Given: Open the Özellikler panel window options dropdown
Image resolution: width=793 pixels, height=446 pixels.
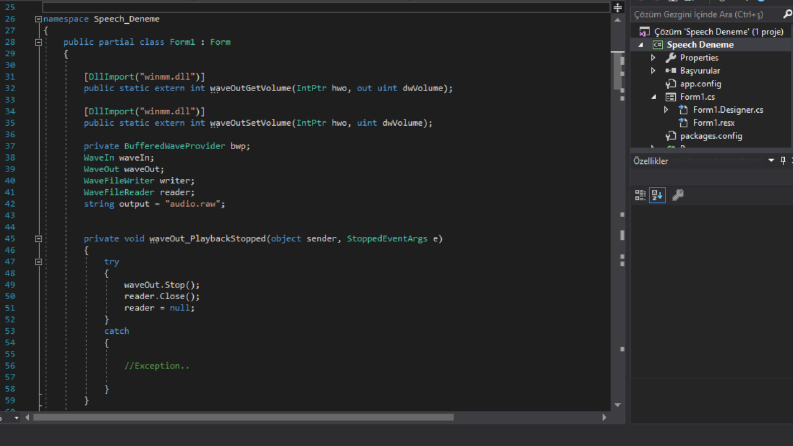Looking at the screenshot, I should (x=771, y=161).
